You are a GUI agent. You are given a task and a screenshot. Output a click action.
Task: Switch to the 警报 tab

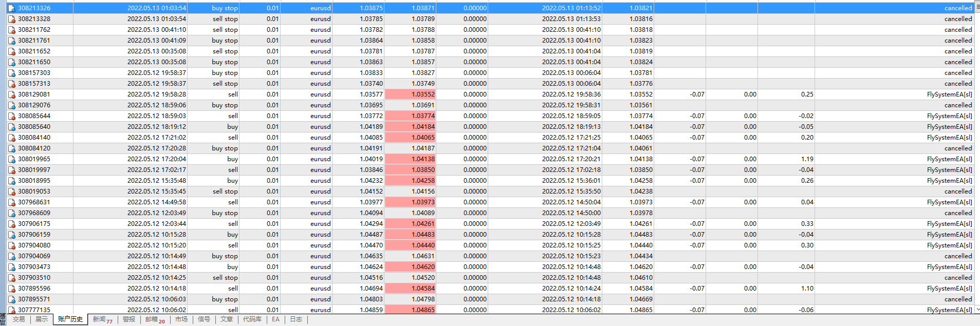click(x=129, y=319)
